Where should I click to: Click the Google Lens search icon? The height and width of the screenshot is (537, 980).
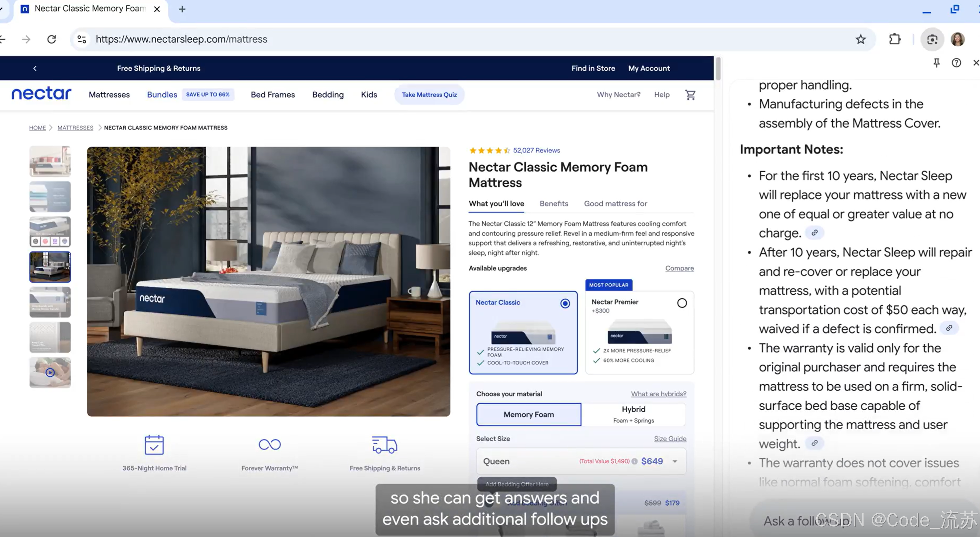[x=932, y=39]
